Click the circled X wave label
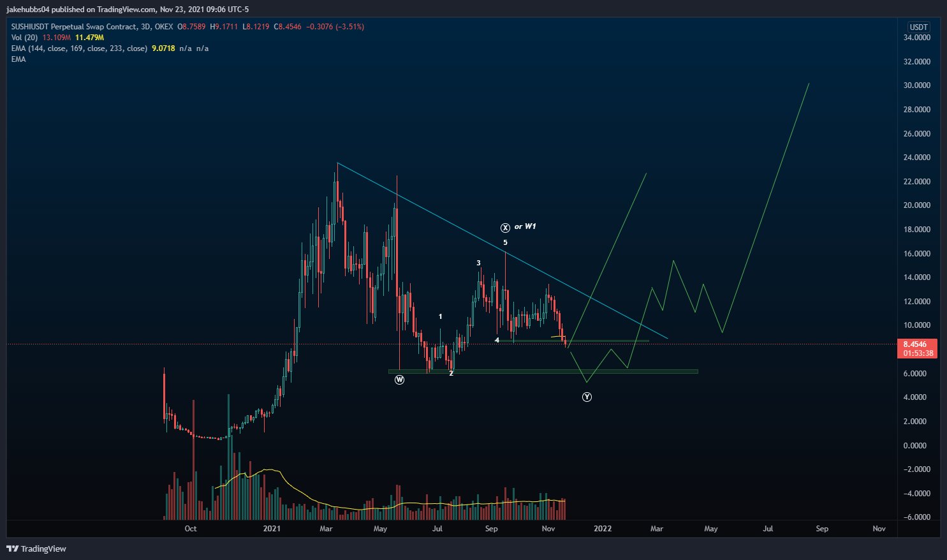 (505, 228)
